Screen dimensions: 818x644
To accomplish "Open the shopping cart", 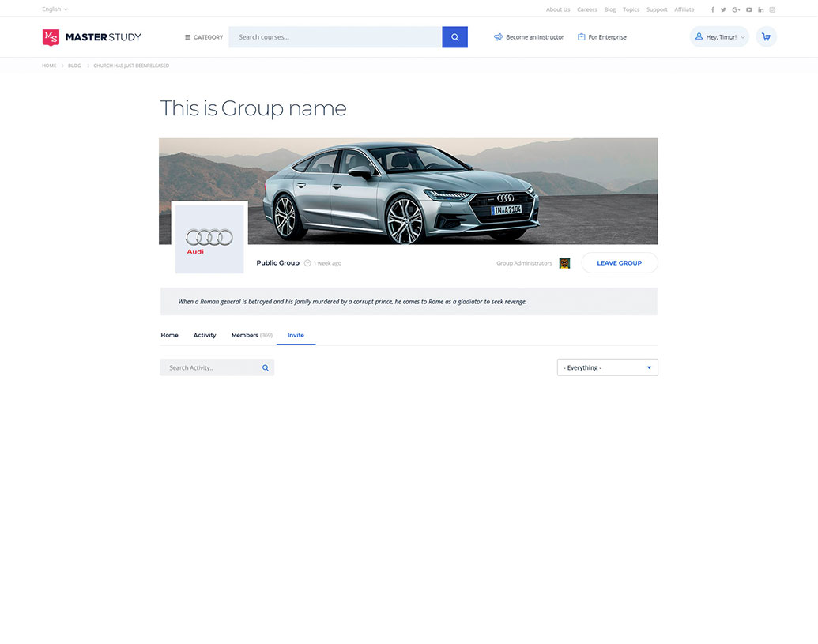I will [x=766, y=36].
